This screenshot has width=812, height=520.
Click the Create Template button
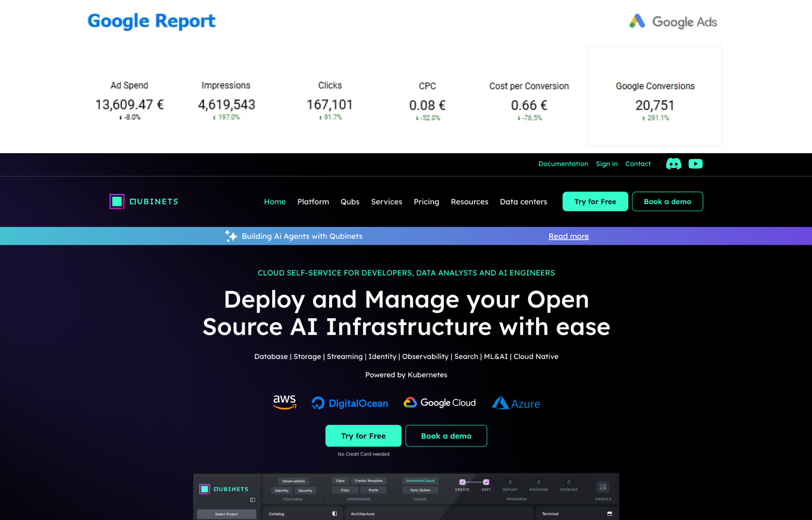click(x=369, y=481)
